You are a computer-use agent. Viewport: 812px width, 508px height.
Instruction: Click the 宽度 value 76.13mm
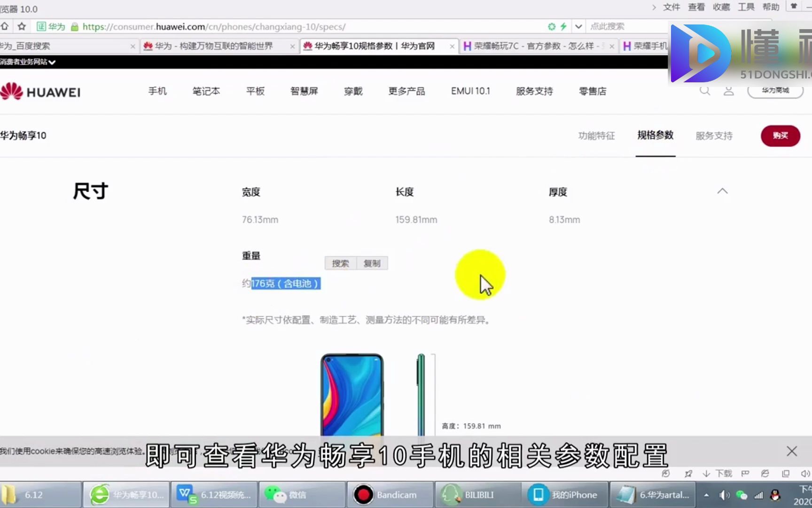coord(260,220)
